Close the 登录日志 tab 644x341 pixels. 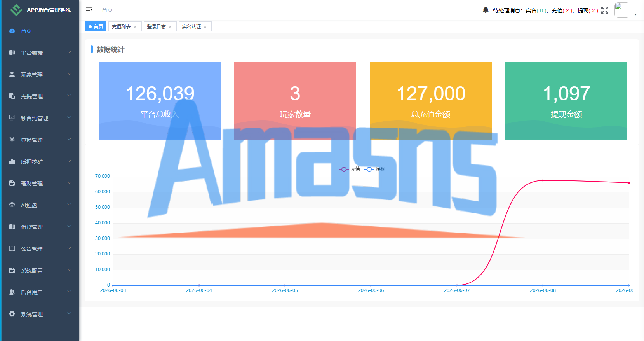(170, 27)
